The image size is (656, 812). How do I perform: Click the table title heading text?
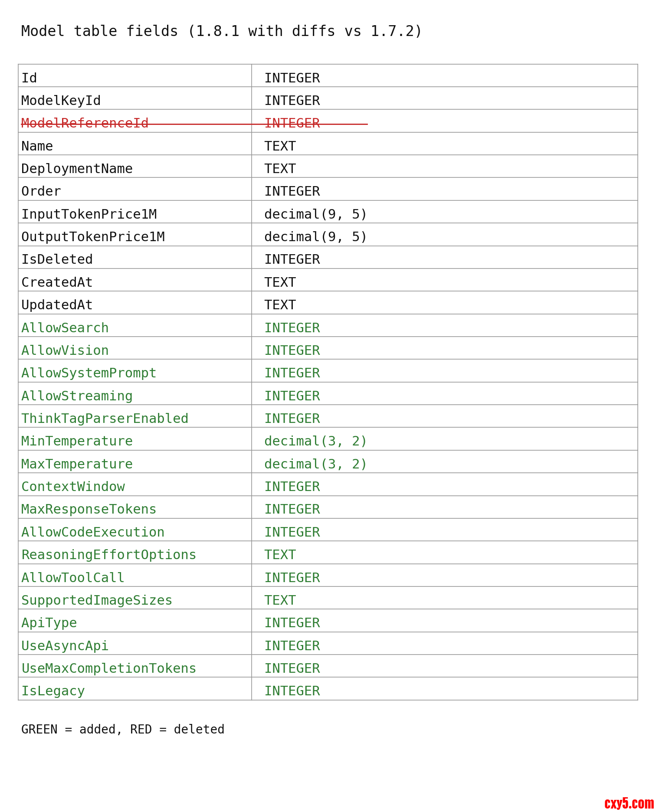click(x=221, y=31)
